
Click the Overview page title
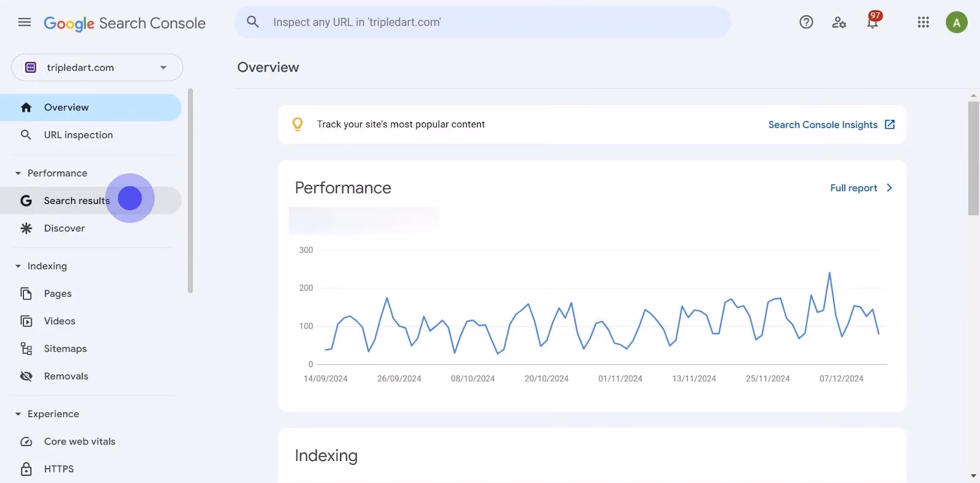(x=268, y=67)
